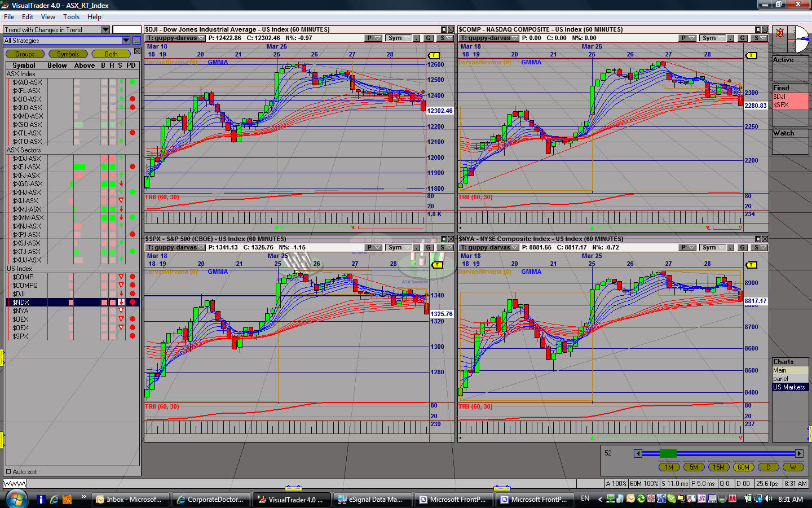
Task: Click the empty input field beside trend dropdown
Action: tap(127, 29)
